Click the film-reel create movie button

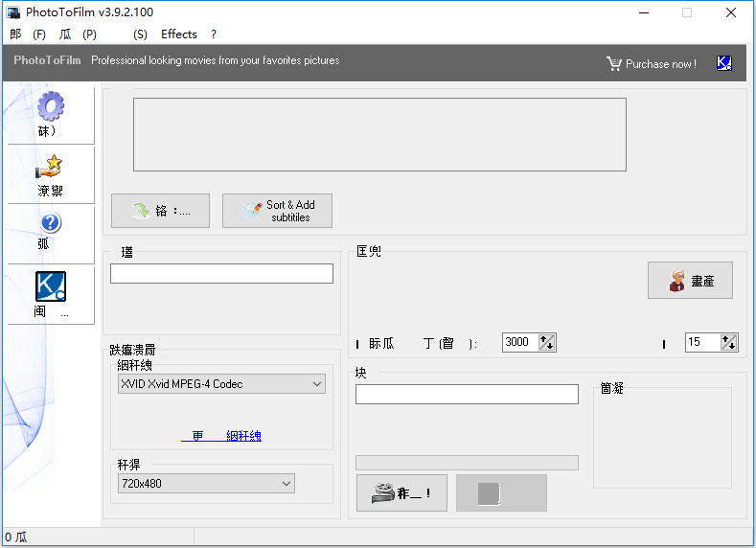coord(401,492)
